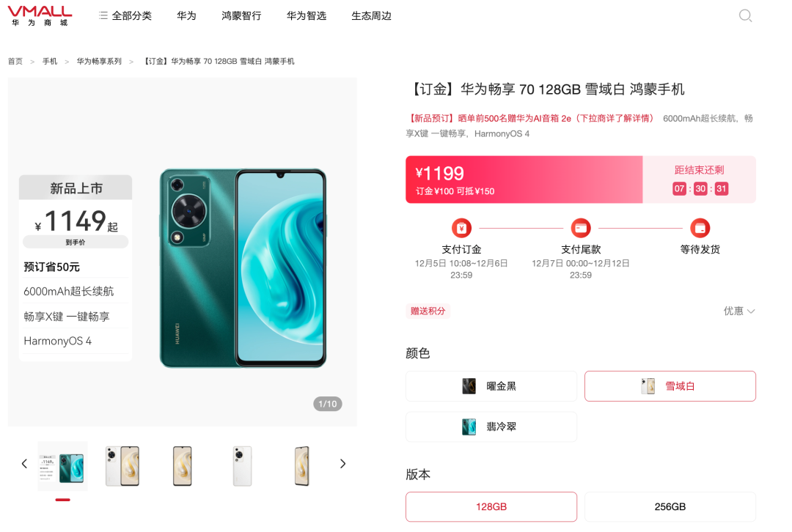Go to 手机 breadcrumb link
The width and height of the screenshot is (792, 532).
pos(50,61)
